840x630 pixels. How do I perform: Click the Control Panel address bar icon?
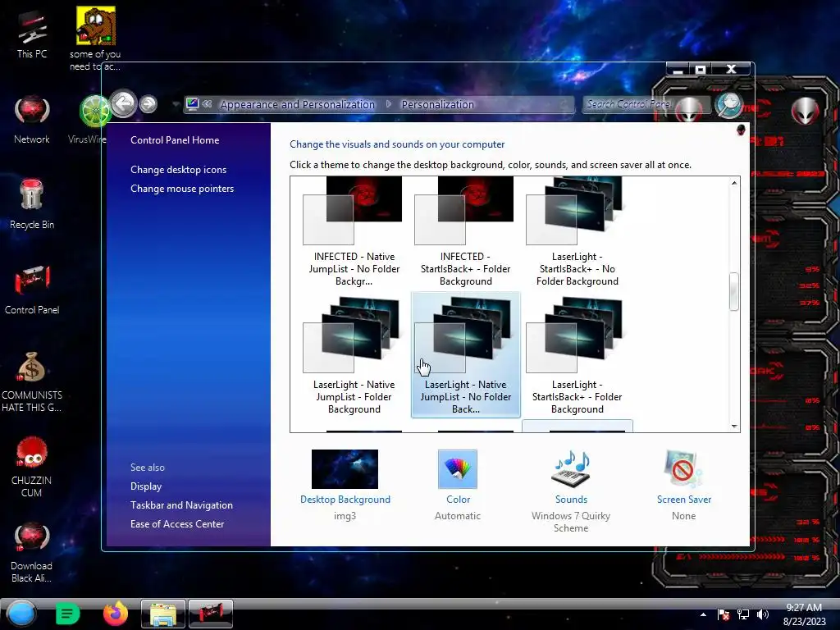[193, 104]
